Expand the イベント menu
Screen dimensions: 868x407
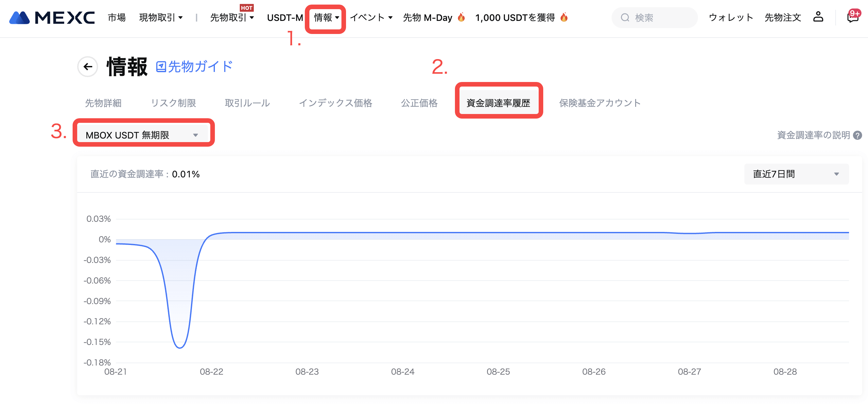click(x=371, y=18)
